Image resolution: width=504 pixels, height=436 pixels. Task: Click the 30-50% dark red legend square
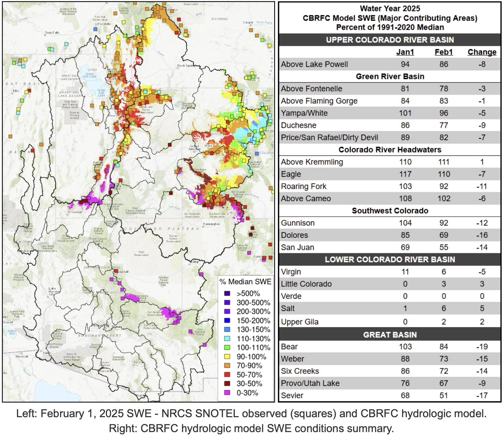pos(227,383)
